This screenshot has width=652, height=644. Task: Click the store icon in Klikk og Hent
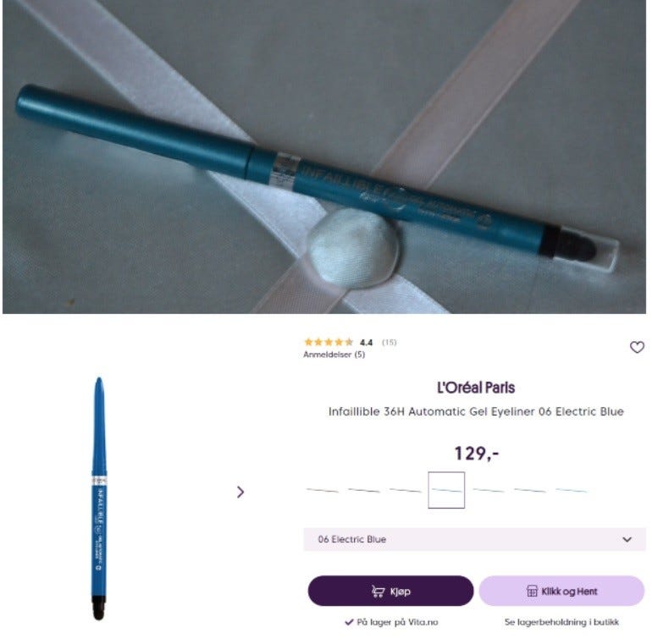[532, 591]
